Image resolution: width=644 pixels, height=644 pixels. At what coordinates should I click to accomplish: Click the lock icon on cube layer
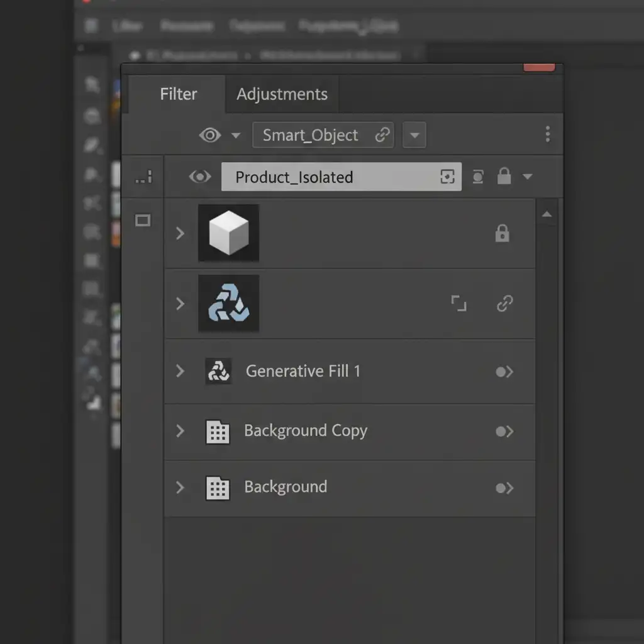pyautogui.click(x=502, y=234)
